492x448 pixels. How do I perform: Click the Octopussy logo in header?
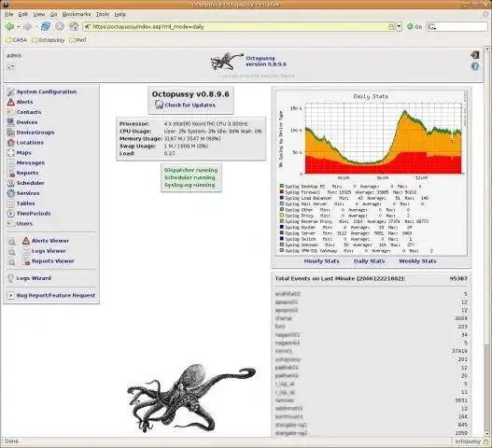tap(227, 61)
